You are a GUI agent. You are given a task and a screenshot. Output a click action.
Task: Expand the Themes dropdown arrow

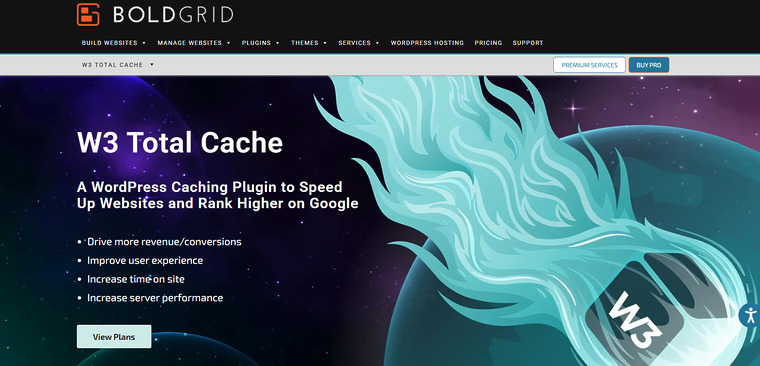pyautogui.click(x=325, y=43)
